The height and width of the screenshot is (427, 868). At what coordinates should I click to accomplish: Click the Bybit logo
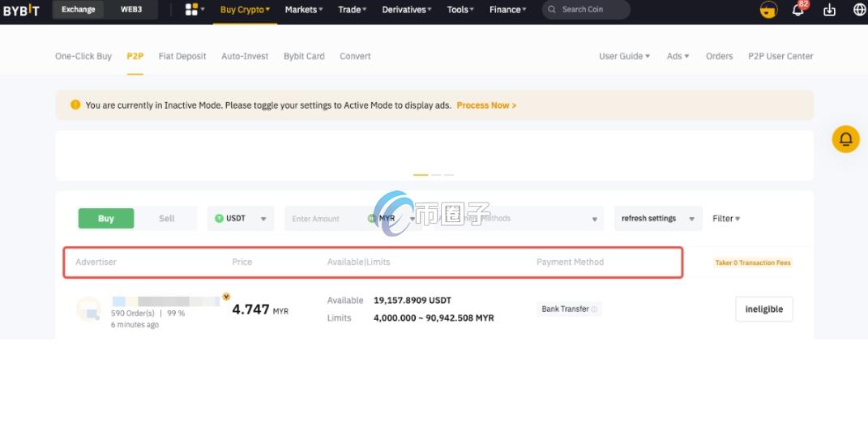click(x=21, y=10)
